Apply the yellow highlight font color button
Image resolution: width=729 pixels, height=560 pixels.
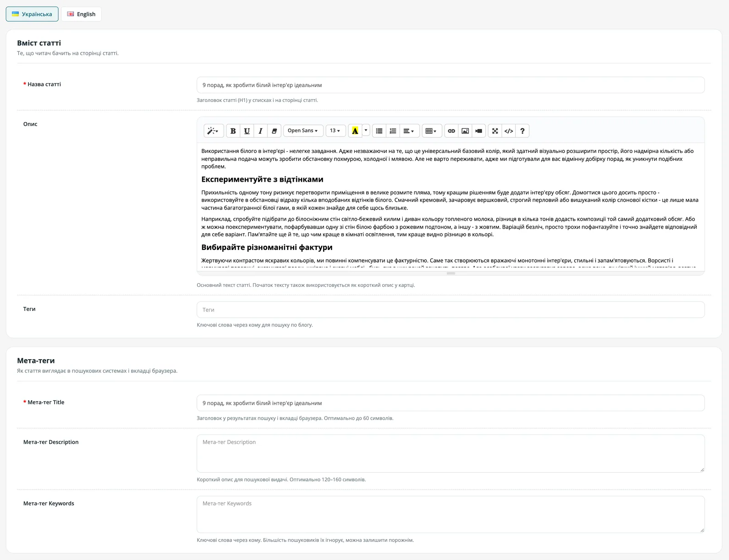355,131
